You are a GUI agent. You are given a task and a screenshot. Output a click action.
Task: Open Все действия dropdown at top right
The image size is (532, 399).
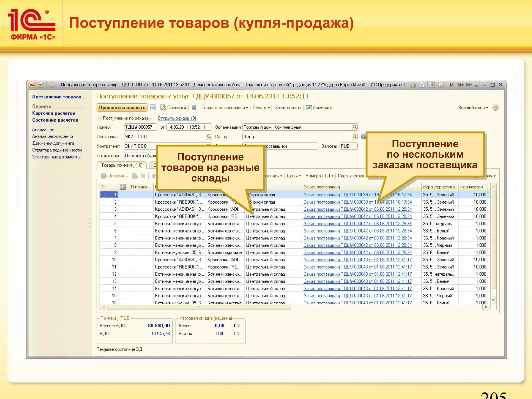473,108
